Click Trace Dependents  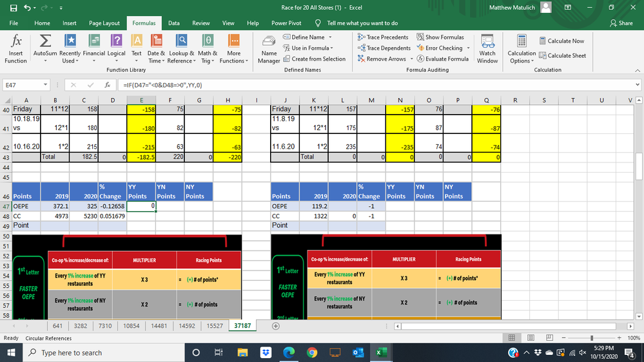click(x=384, y=48)
